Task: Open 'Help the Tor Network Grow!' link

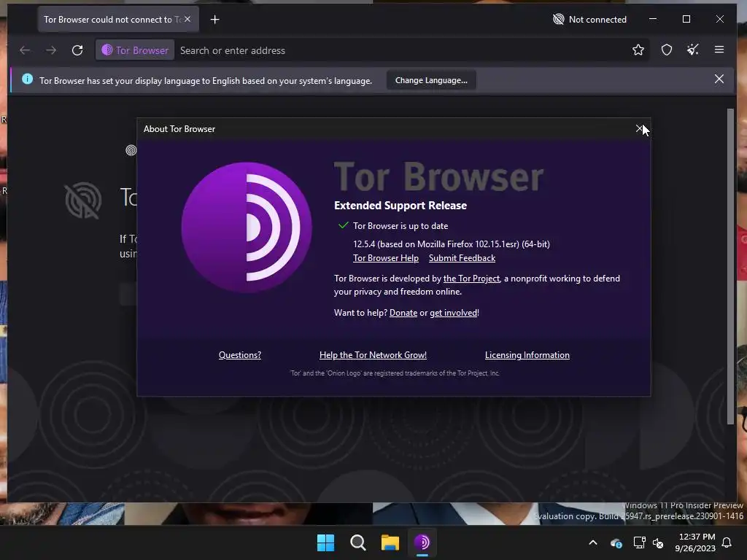Action: coord(373,355)
